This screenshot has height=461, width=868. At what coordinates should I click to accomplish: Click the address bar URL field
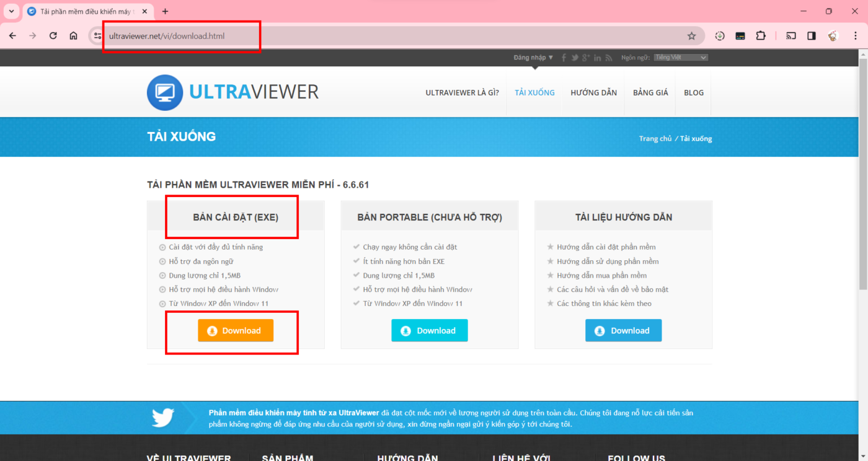click(x=397, y=36)
